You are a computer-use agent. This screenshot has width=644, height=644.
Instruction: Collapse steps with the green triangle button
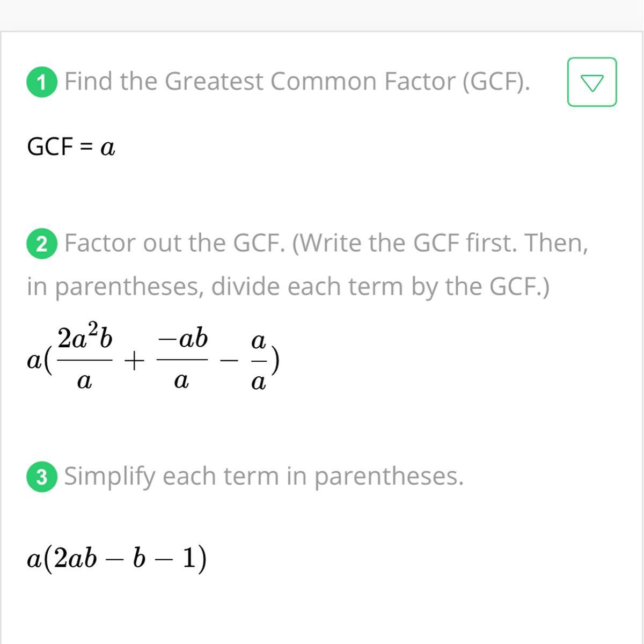pyautogui.click(x=591, y=82)
